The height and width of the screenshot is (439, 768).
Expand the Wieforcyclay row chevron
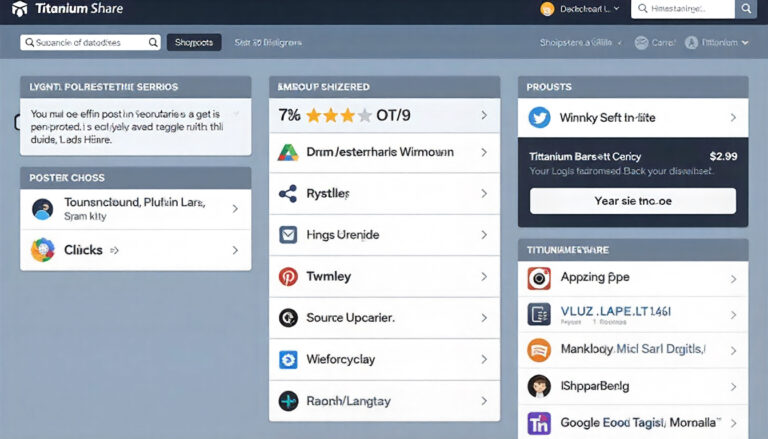click(484, 359)
